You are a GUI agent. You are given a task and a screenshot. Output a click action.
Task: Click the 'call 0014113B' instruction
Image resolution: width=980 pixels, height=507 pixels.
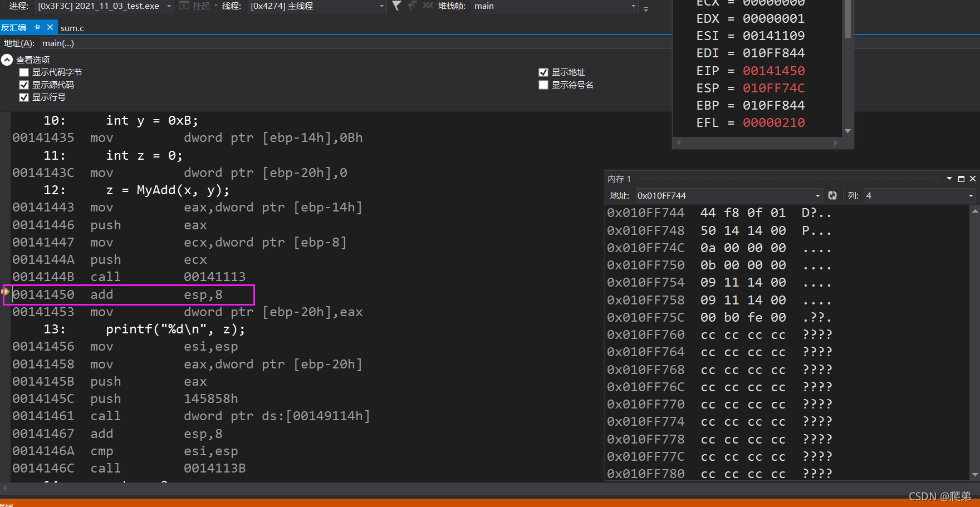168,468
